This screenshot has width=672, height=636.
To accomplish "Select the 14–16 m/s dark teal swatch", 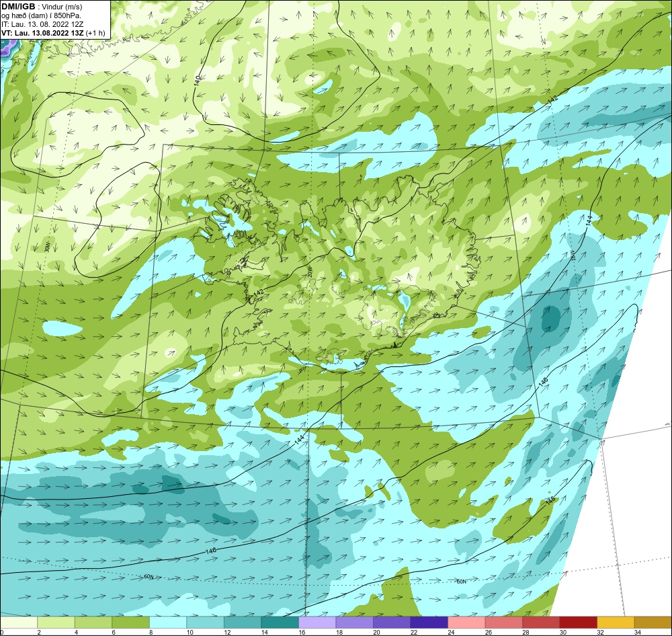I will pyautogui.click(x=280, y=623).
